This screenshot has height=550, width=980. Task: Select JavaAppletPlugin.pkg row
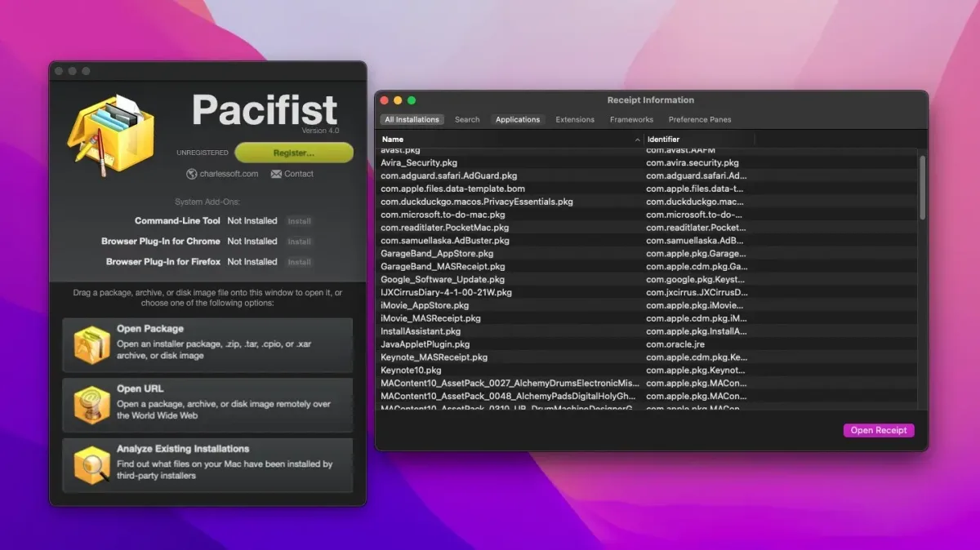[x=647, y=344]
